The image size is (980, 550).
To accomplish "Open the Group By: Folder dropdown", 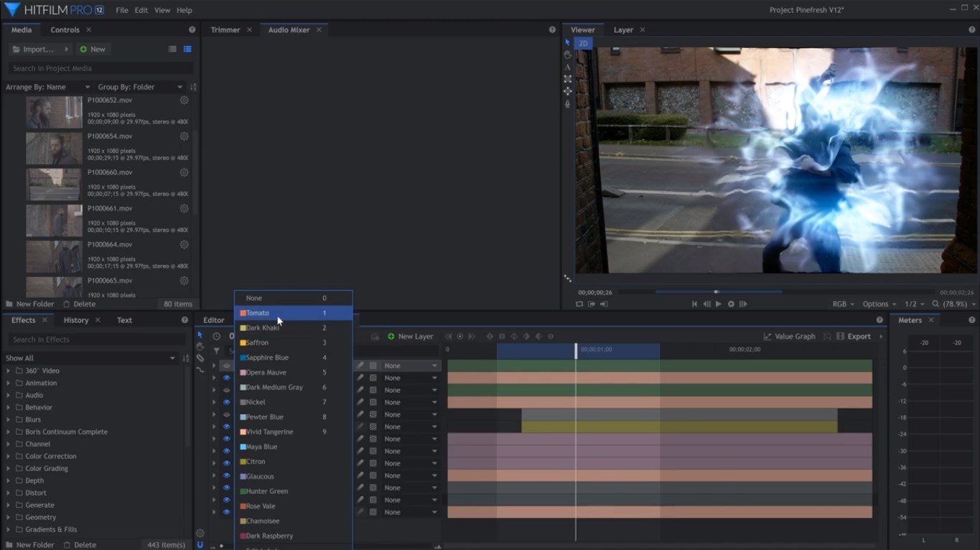I will pos(139,87).
